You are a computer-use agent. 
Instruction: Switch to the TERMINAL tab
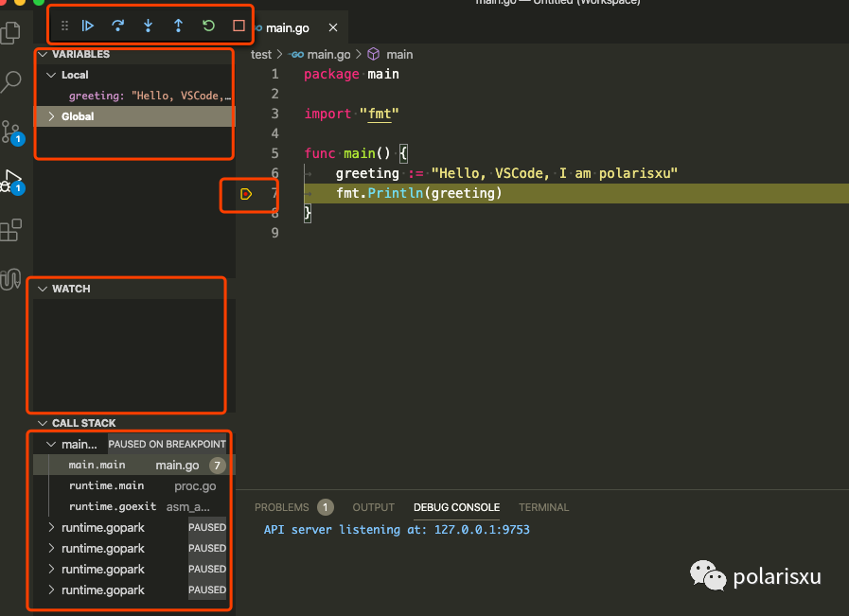point(543,507)
